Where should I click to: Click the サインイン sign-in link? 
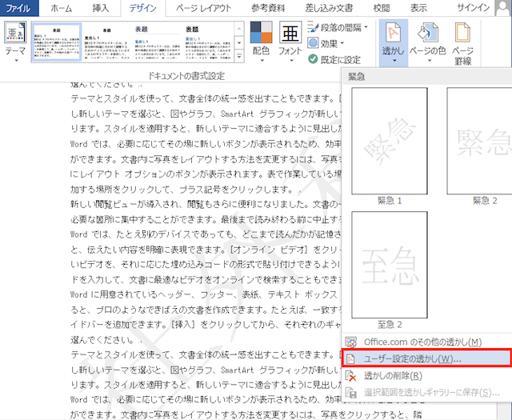point(474,8)
